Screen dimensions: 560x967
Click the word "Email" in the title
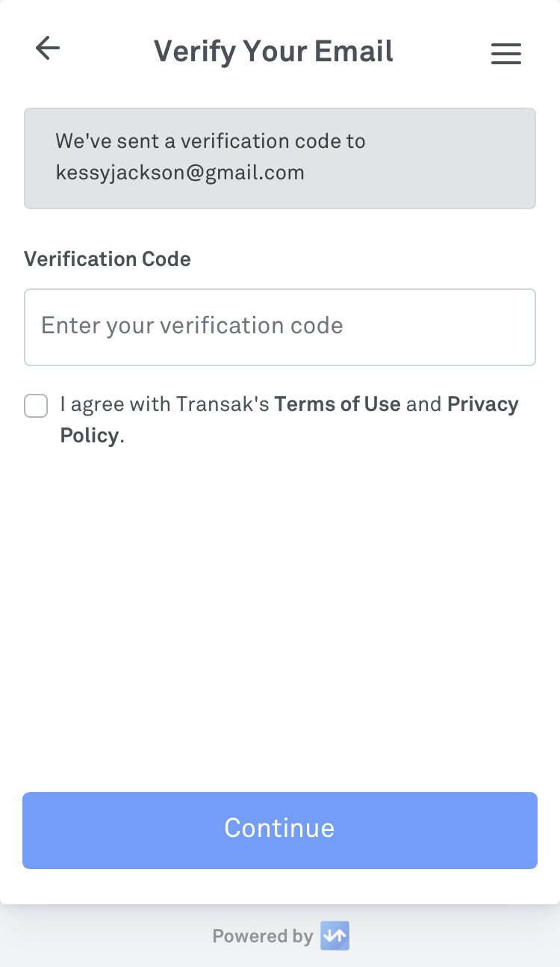click(353, 51)
